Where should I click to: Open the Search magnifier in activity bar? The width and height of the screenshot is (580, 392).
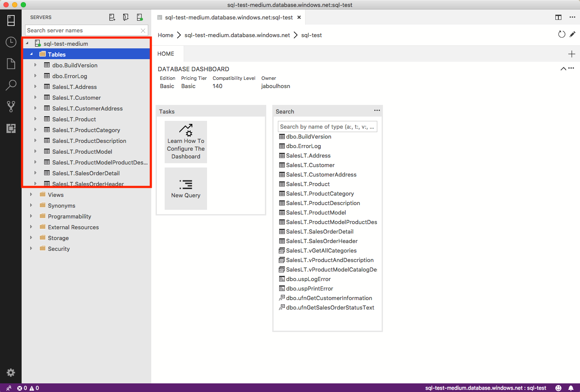pos(11,85)
